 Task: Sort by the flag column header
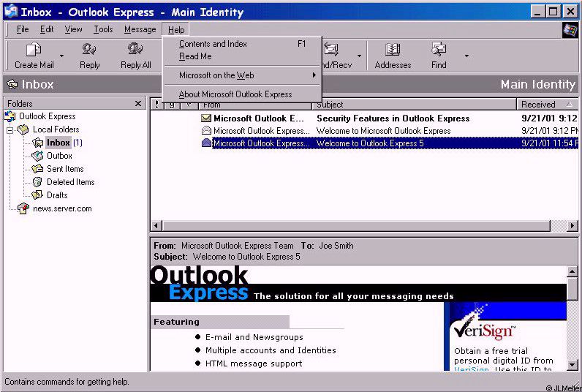pos(189,105)
